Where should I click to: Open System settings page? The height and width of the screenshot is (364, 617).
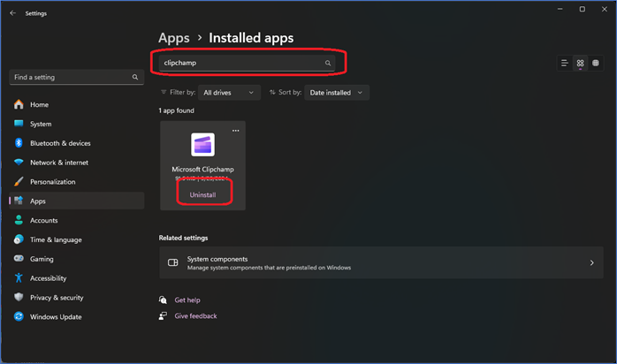[76, 124]
